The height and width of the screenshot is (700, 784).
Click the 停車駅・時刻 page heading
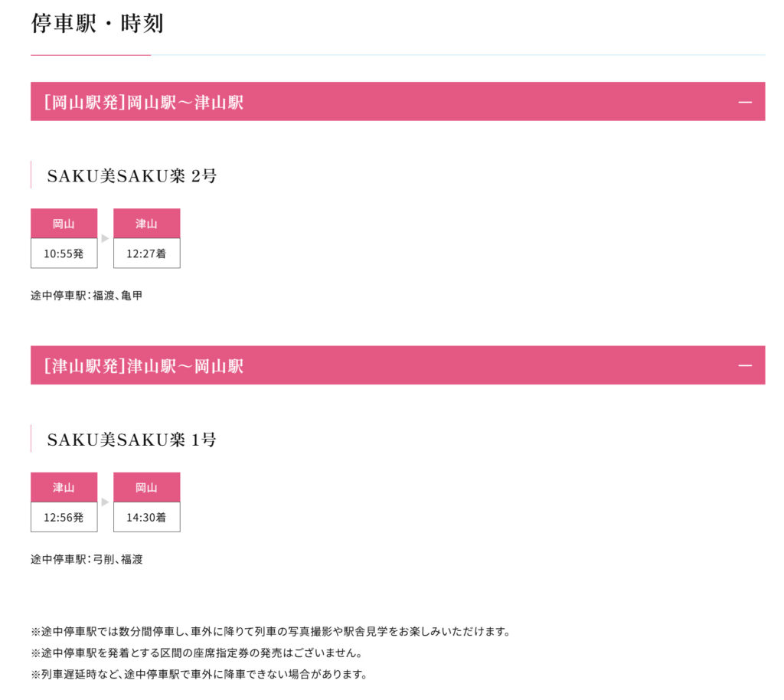click(97, 24)
